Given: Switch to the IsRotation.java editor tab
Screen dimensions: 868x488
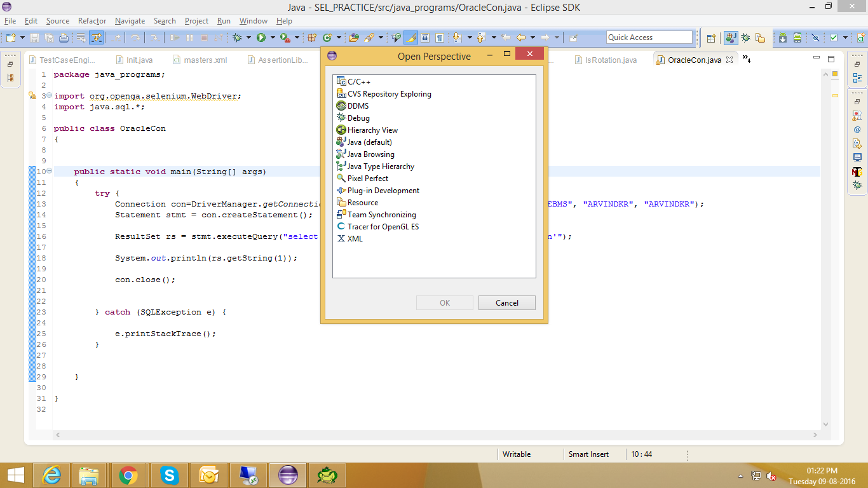Looking at the screenshot, I should click(606, 60).
